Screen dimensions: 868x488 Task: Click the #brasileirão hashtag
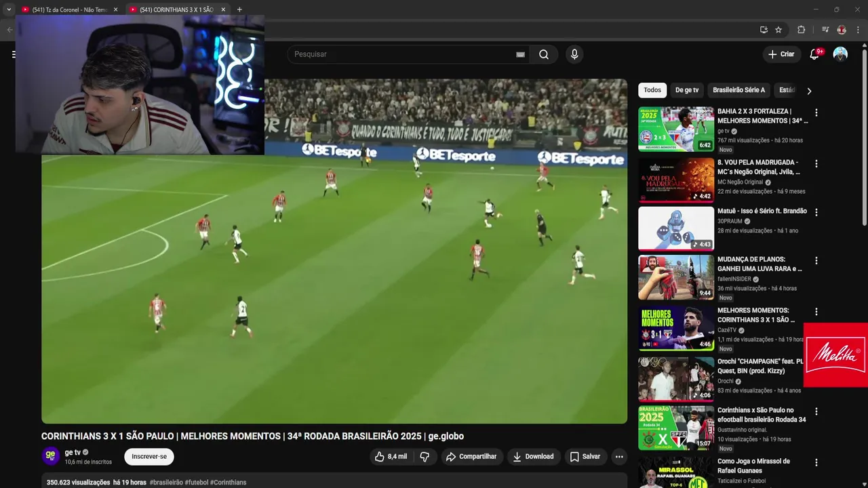pos(166,483)
